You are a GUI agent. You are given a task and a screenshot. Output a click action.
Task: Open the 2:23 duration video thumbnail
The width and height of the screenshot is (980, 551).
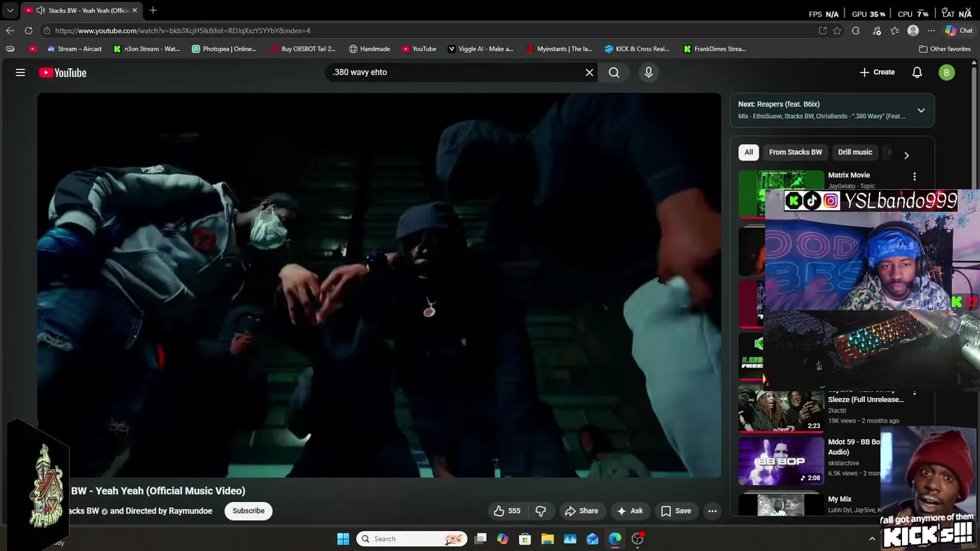coord(781,409)
